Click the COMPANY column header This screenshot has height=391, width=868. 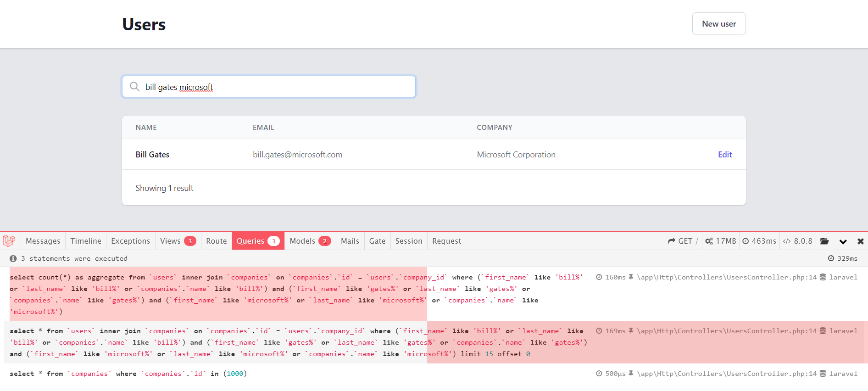(x=495, y=128)
